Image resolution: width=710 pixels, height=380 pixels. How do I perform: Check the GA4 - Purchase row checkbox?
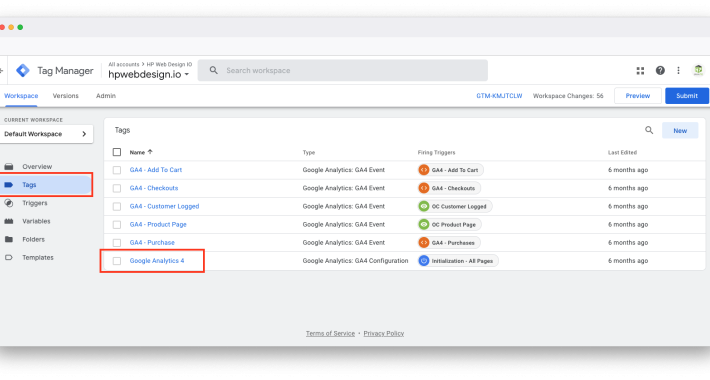(x=117, y=242)
